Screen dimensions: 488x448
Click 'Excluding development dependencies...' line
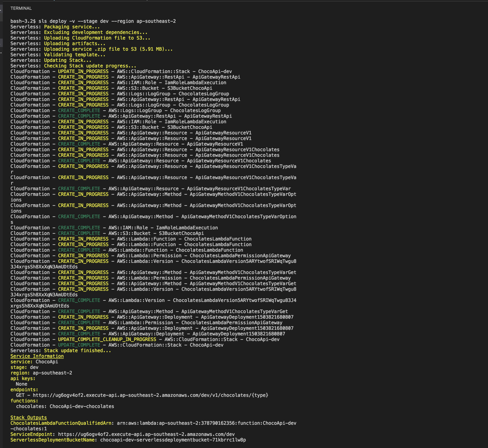pos(79,32)
